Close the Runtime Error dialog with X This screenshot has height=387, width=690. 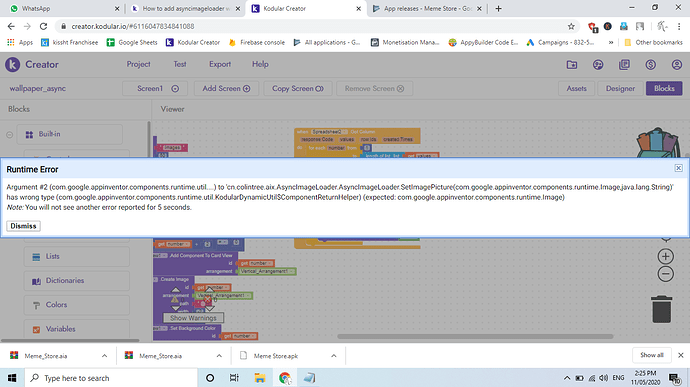(x=679, y=168)
